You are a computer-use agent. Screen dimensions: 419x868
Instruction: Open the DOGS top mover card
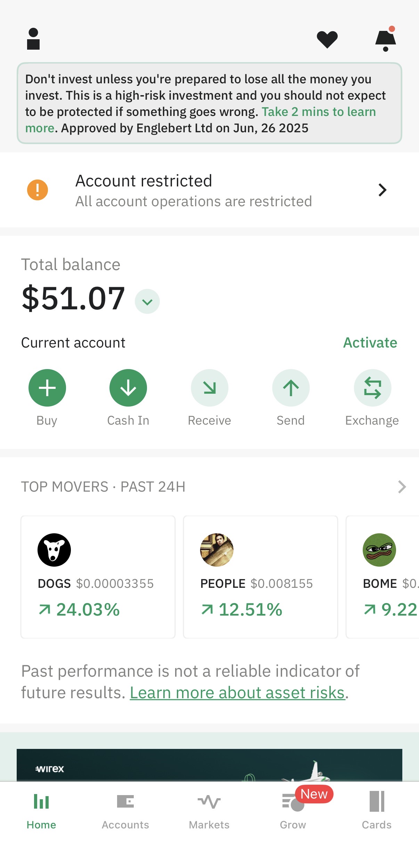(x=98, y=577)
